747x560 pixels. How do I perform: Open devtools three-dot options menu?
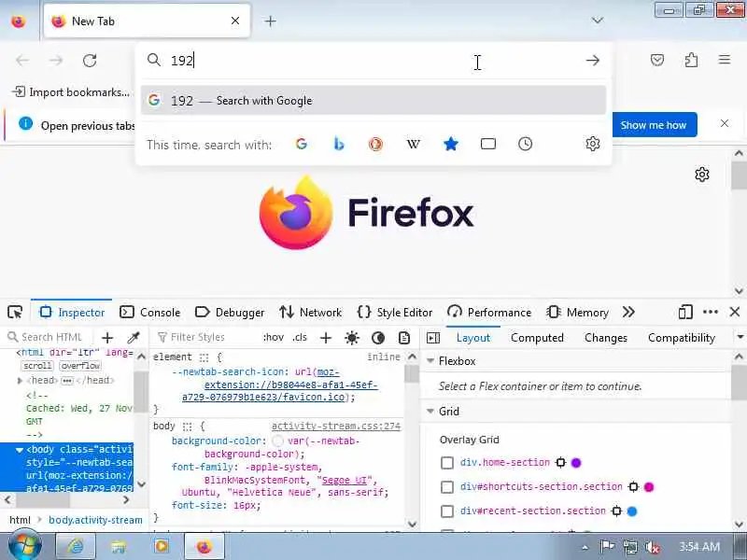tap(711, 313)
